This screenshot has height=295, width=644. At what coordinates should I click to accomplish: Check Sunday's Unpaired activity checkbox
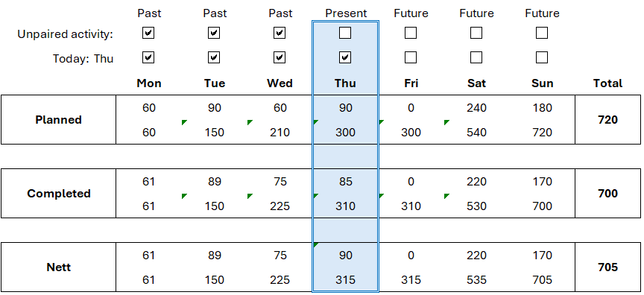(x=542, y=33)
